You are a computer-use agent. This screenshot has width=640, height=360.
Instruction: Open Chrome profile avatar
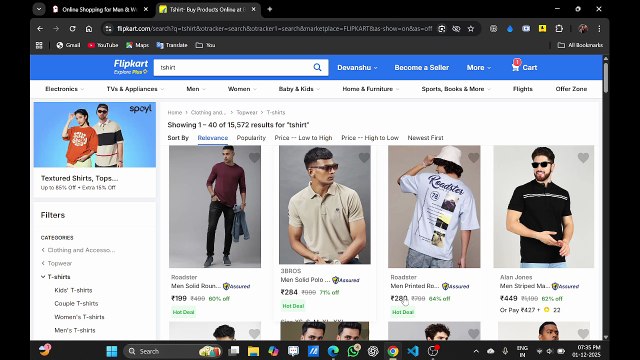tap(583, 29)
